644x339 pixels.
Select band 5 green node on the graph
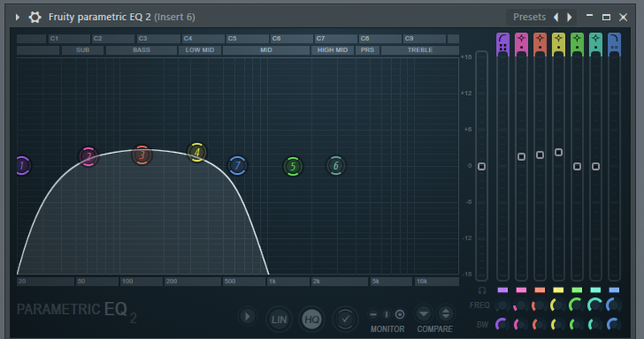[293, 167]
